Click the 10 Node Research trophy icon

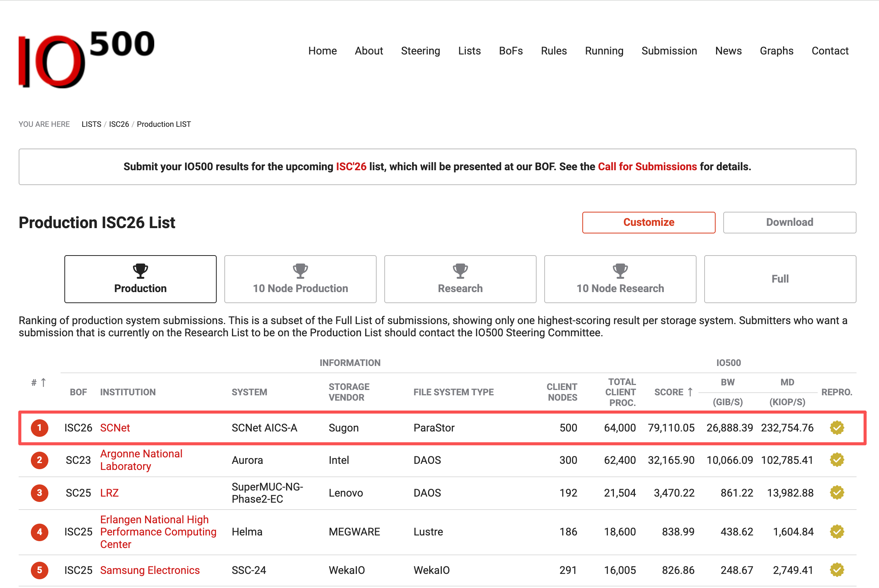pos(620,271)
